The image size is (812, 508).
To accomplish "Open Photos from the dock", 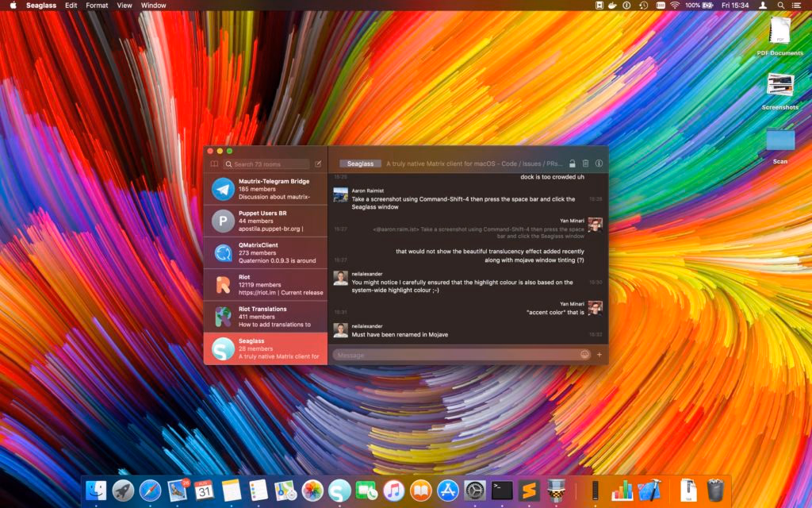I will [312, 490].
